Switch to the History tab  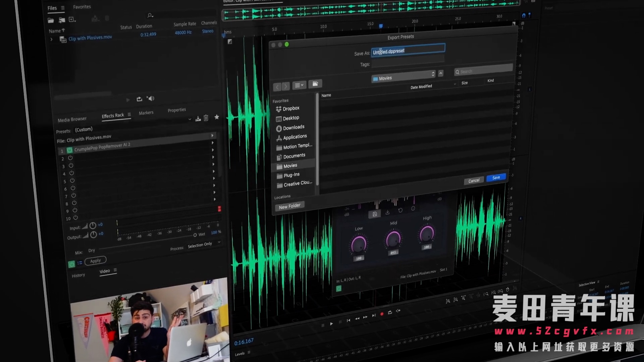pyautogui.click(x=78, y=276)
